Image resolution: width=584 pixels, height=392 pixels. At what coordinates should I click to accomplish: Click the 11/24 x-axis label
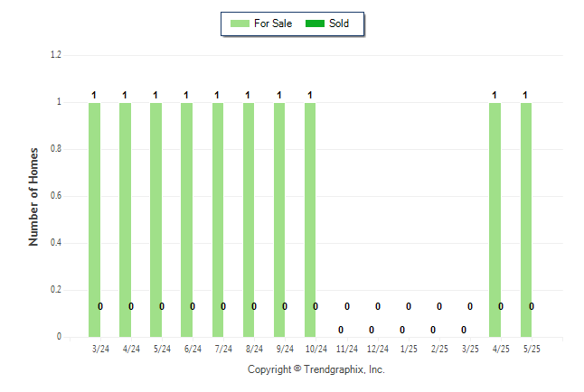point(347,350)
